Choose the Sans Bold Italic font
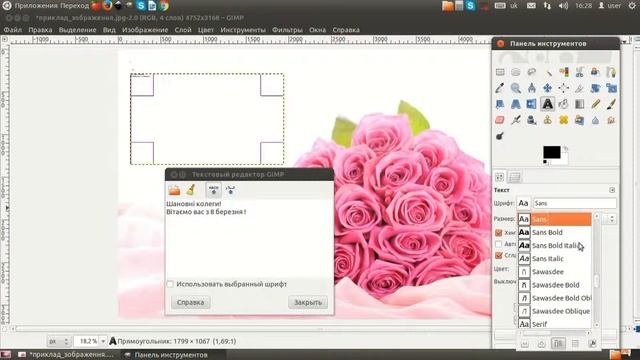The height and width of the screenshot is (360, 640). click(x=554, y=245)
